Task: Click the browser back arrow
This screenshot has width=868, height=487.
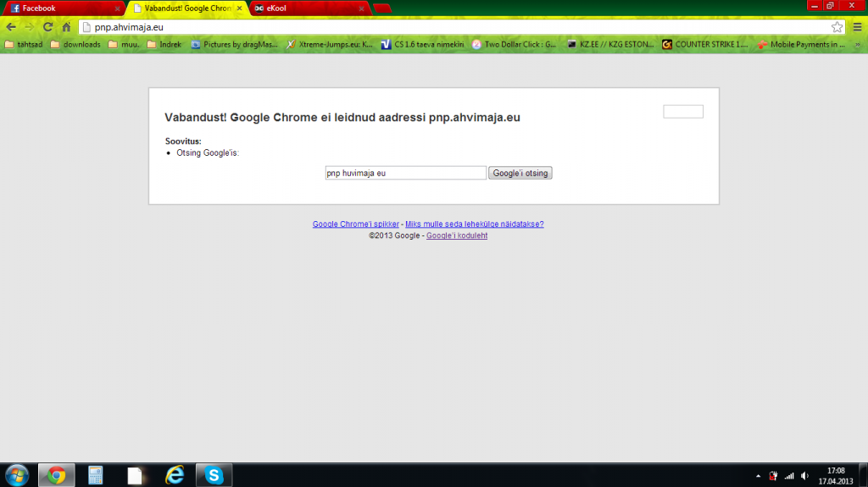Action: [x=11, y=27]
